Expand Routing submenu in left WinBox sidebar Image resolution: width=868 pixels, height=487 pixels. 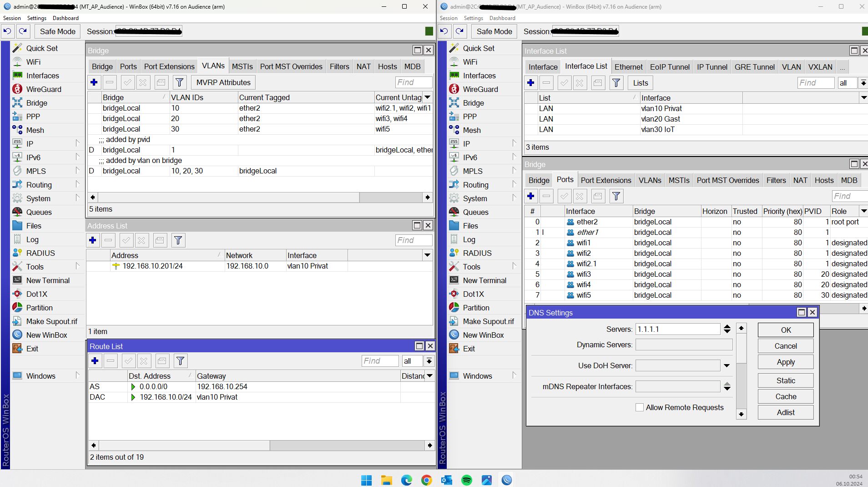pos(77,185)
